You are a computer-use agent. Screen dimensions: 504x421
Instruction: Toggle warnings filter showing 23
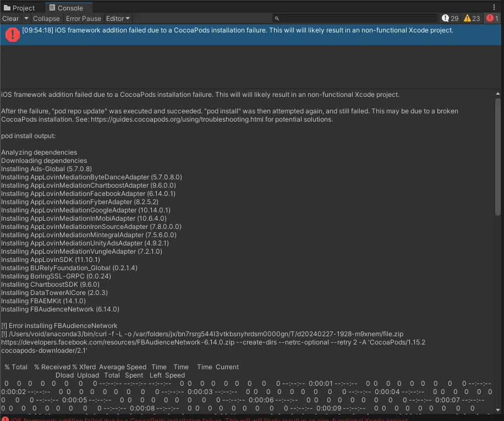tap(472, 18)
